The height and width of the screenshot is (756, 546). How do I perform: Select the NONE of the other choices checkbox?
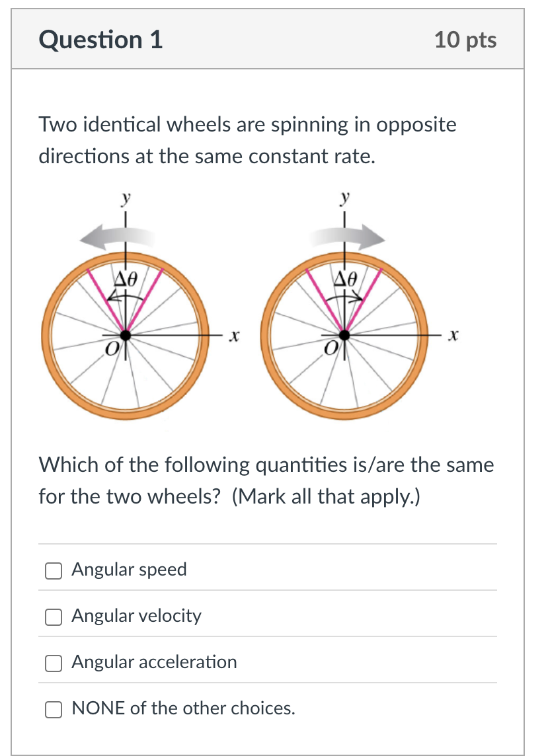(54, 709)
